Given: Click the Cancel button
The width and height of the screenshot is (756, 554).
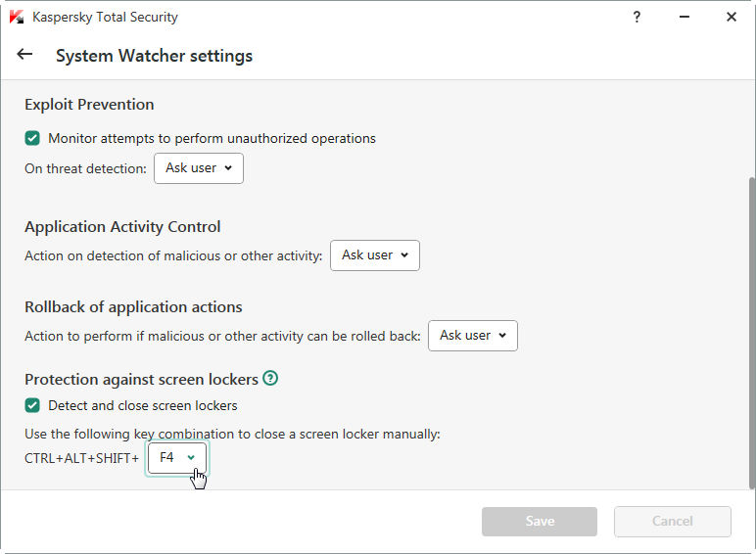Looking at the screenshot, I should tap(672, 522).
